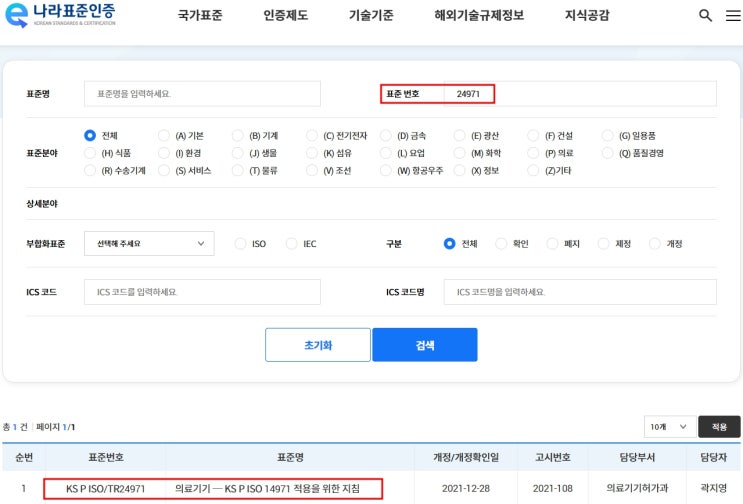The width and height of the screenshot is (743, 504).
Task: Select the (E) 광산 radio button
Action: (x=460, y=135)
